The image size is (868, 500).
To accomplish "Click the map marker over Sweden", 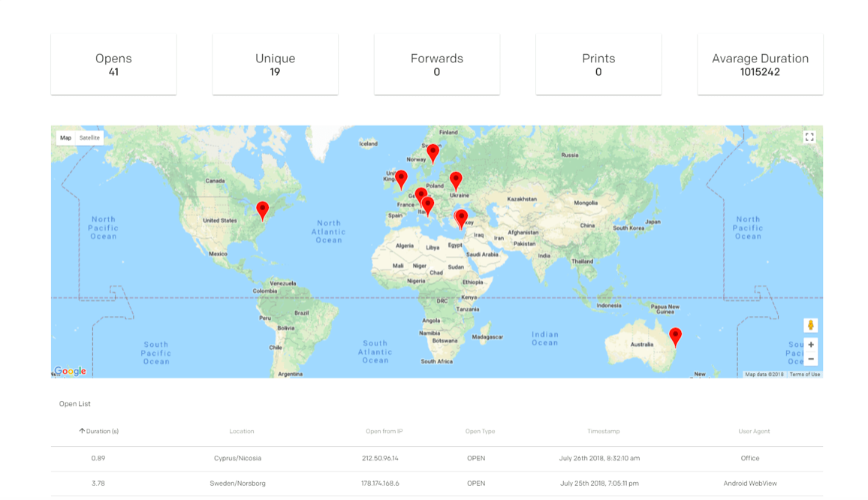I will (x=432, y=152).
